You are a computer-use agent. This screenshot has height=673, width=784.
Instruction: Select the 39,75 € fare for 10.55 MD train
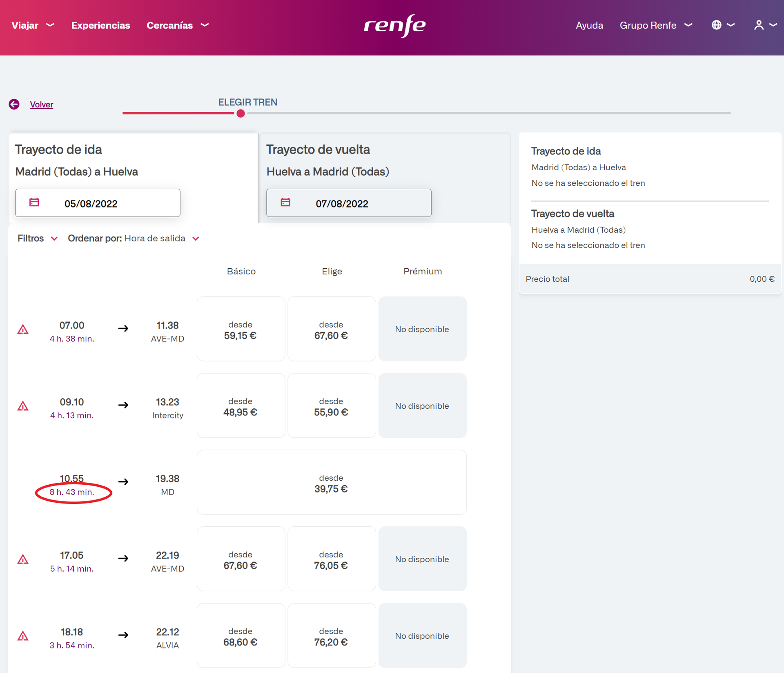coord(332,482)
